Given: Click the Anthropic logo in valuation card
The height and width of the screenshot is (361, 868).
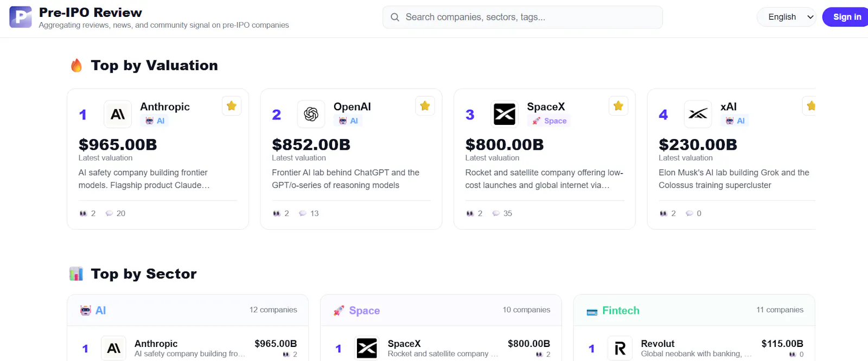Looking at the screenshot, I should (x=118, y=114).
